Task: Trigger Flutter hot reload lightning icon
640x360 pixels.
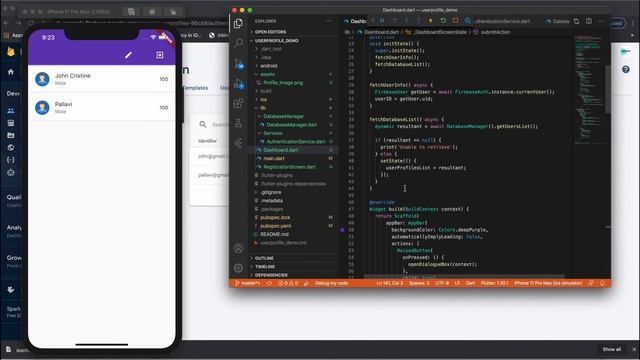Action: click(431, 20)
